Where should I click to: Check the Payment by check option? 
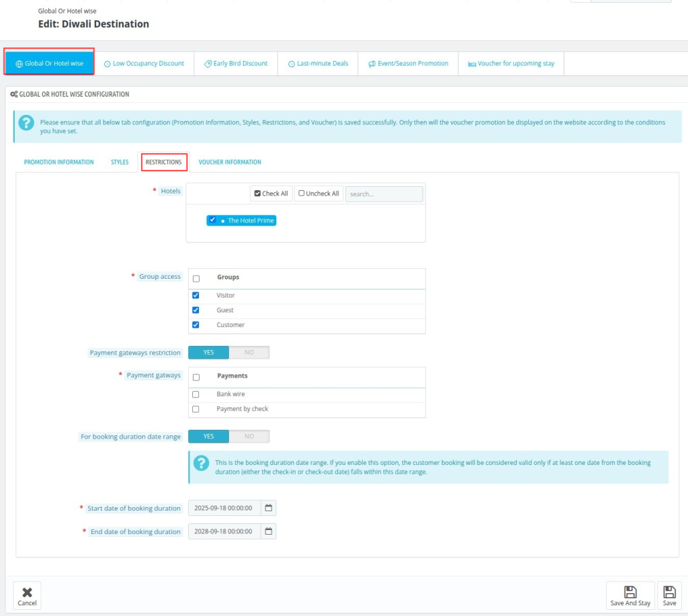(196, 409)
